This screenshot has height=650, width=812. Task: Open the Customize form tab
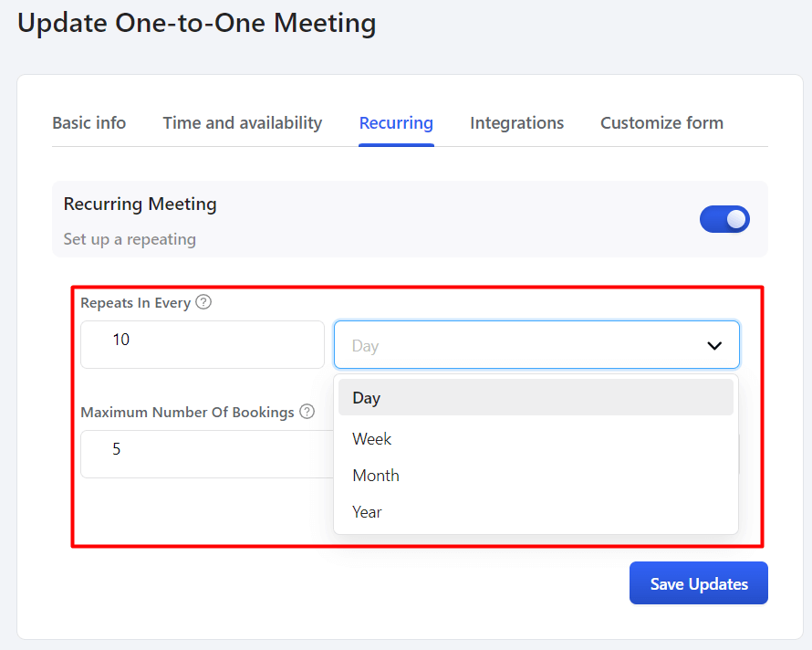(x=661, y=123)
